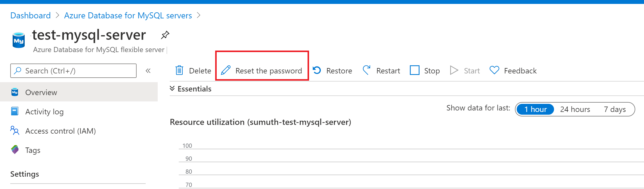Click the Restore icon
The height and width of the screenshot is (189, 644).
click(317, 70)
